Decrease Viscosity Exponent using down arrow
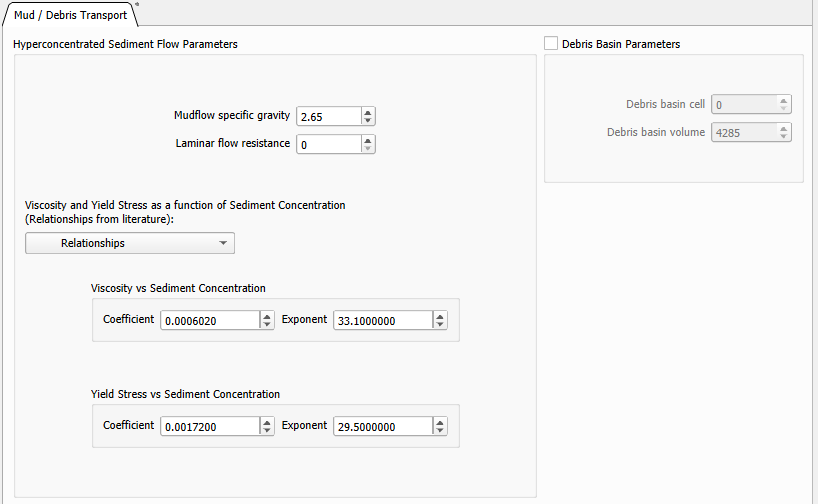The height and width of the screenshot is (504, 818). pyautogui.click(x=440, y=324)
